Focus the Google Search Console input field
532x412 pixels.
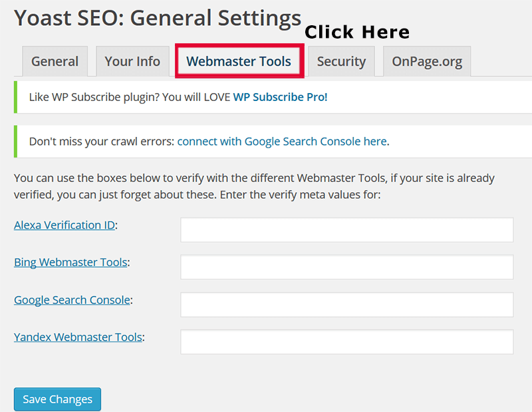coord(346,304)
